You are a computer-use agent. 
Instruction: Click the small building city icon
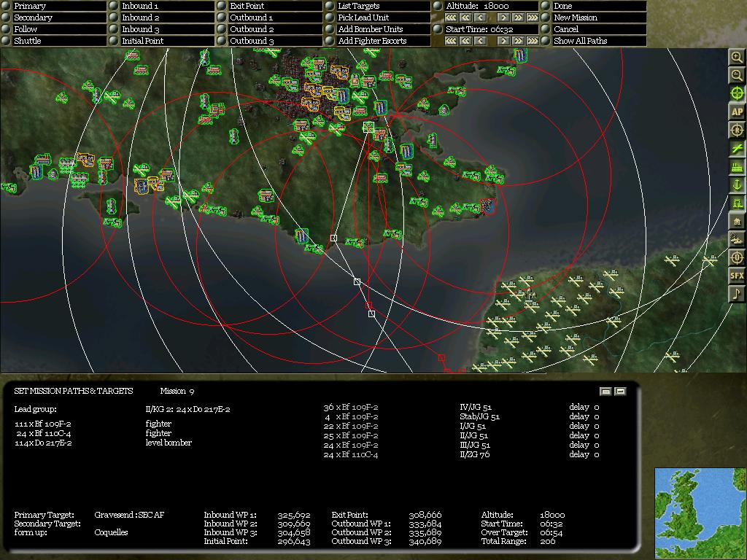coord(737,221)
